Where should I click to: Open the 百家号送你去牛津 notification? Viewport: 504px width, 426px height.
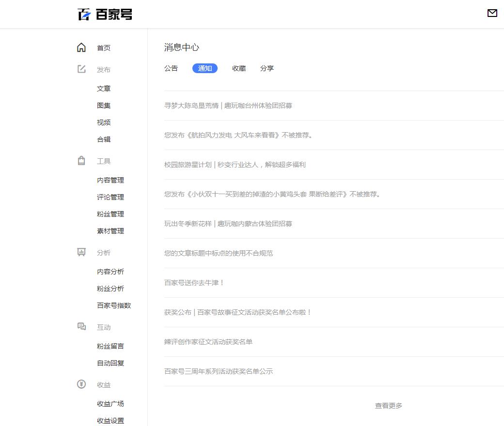pos(194,283)
